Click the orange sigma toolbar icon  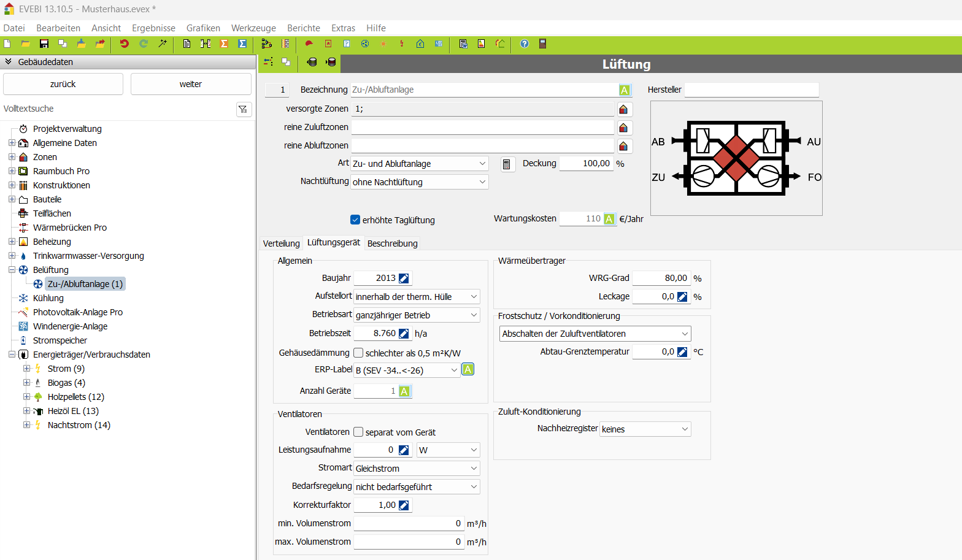(224, 44)
